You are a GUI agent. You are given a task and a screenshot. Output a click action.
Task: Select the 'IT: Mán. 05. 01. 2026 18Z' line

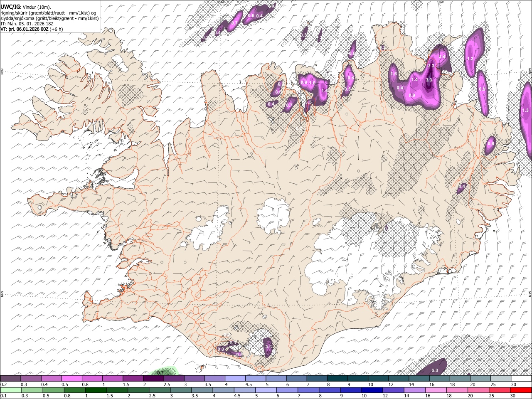tap(27, 24)
